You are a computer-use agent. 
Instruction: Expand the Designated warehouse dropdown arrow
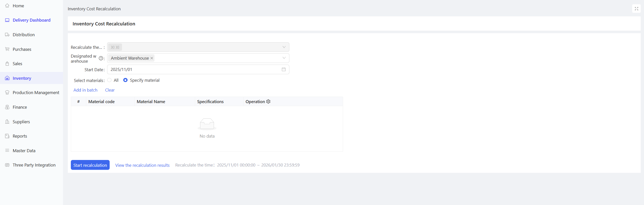[284, 58]
